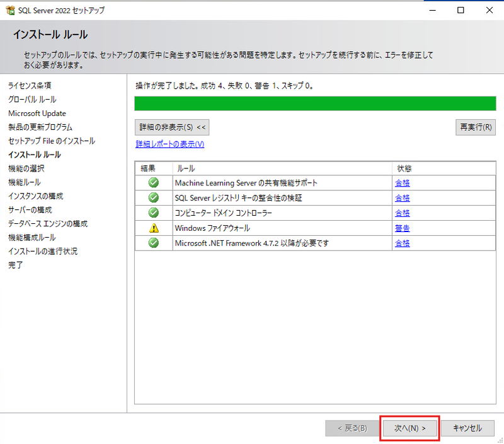Select 機能構成ルール step in sidebar
The height and width of the screenshot is (444, 504).
click(x=32, y=237)
